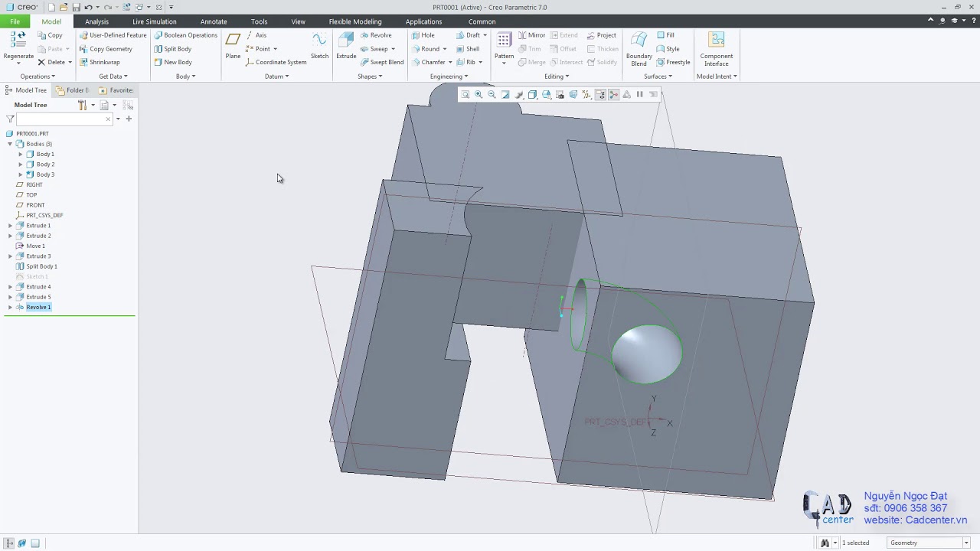The height and width of the screenshot is (551, 980).
Task: Click the Freestyle button
Action: pos(673,62)
